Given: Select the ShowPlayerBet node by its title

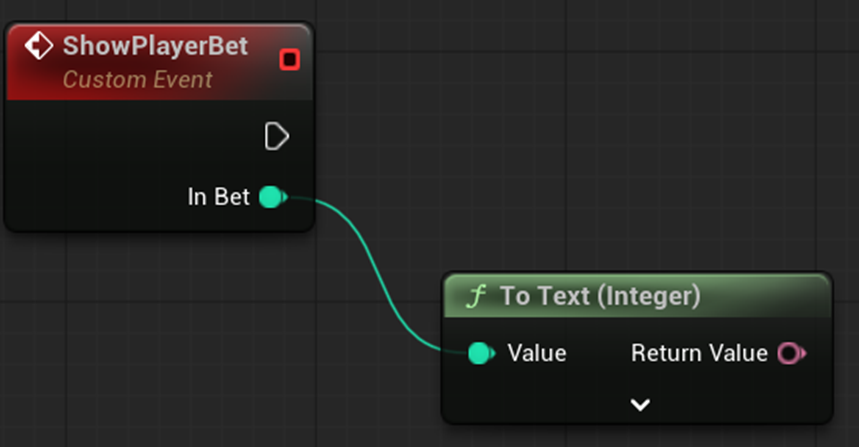Looking at the screenshot, I should point(155,47).
